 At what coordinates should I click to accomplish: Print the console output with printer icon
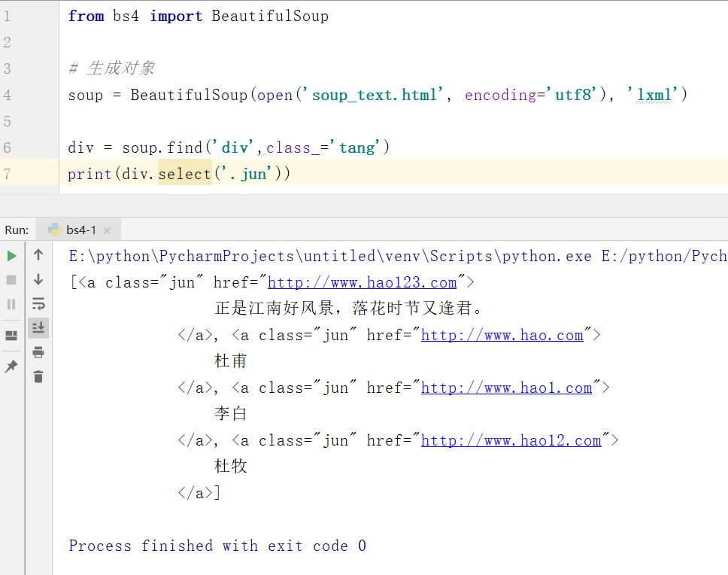coord(38,352)
